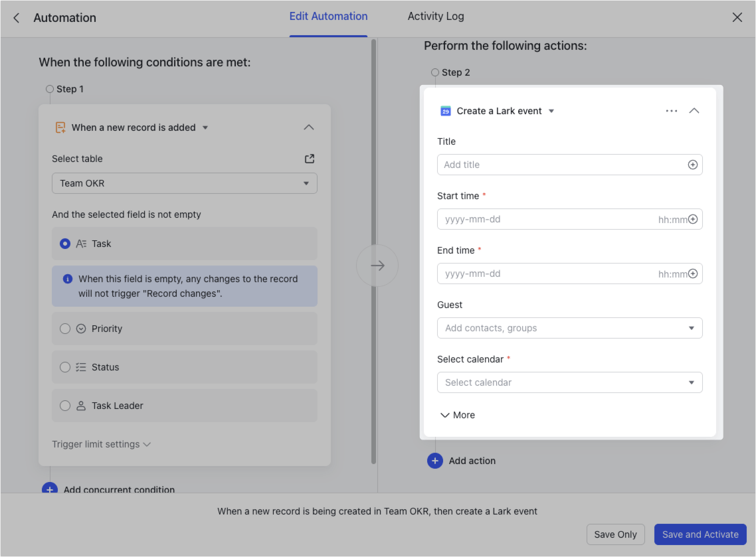Screen dimensions: 756x557
Task: Select the Task field radio button
Action: tap(65, 244)
